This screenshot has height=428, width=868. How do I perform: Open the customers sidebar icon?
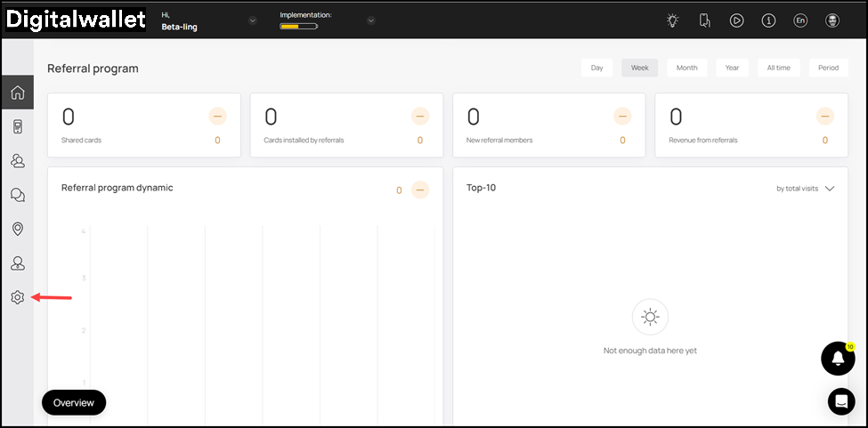pos(18,161)
